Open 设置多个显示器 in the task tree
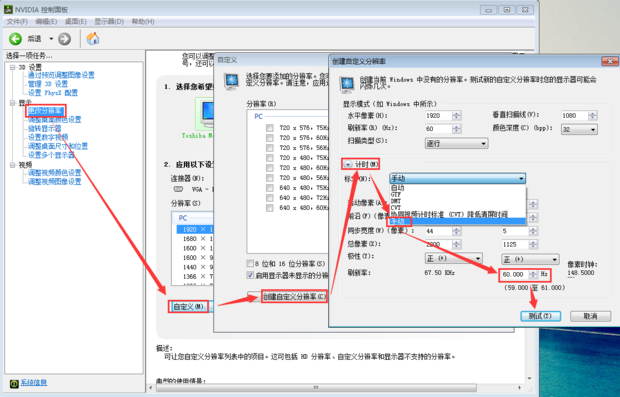Image resolution: width=620 pixels, height=397 pixels. tap(51, 155)
